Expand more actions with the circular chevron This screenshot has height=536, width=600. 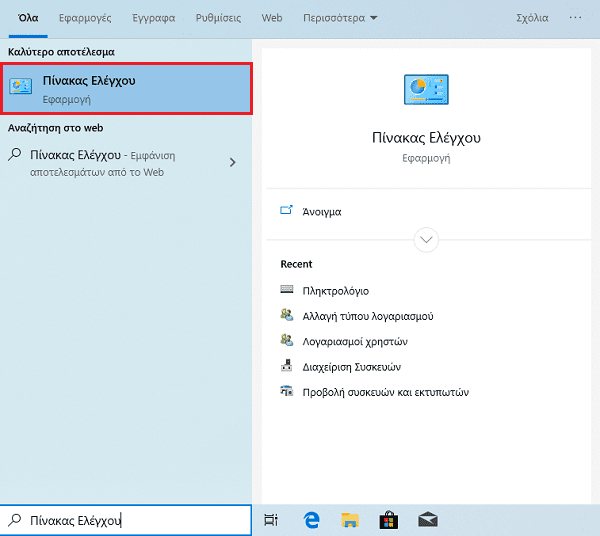click(x=426, y=240)
